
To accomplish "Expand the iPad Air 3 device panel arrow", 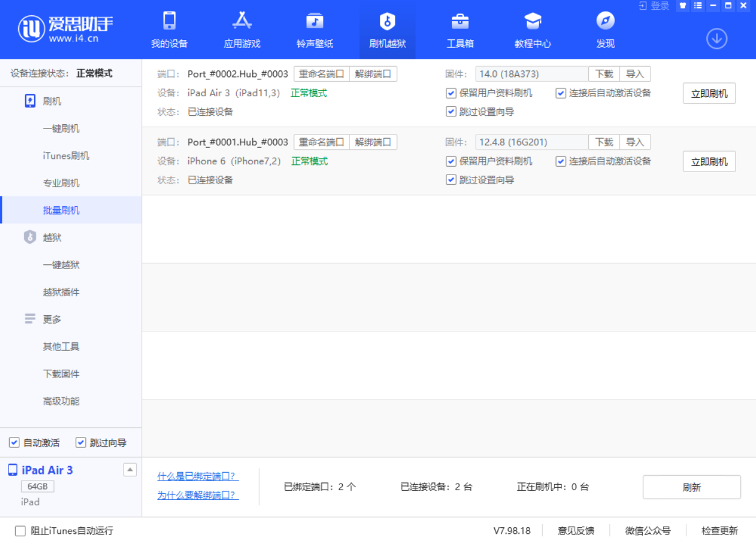I will (x=130, y=470).
